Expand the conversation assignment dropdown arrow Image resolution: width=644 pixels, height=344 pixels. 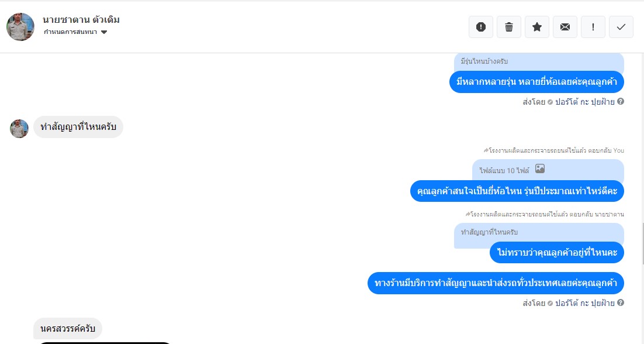[104, 32]
